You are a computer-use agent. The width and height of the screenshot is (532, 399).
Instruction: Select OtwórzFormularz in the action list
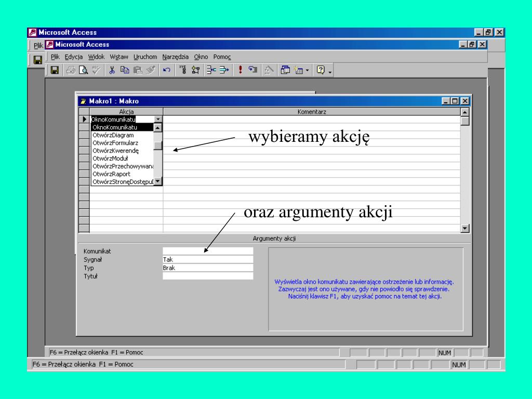(x=122, y=143)
